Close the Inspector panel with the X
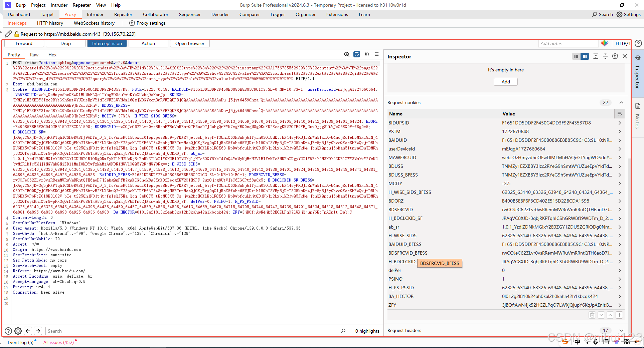The height and width of the screenshot is (348, 644). click(625, 56)
